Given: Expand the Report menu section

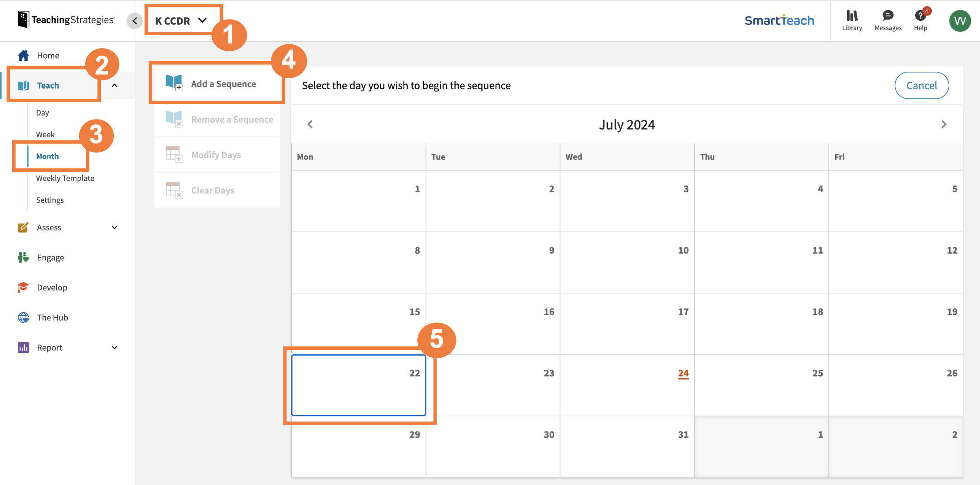Looking at the screenshot, I should pos(114,347).
